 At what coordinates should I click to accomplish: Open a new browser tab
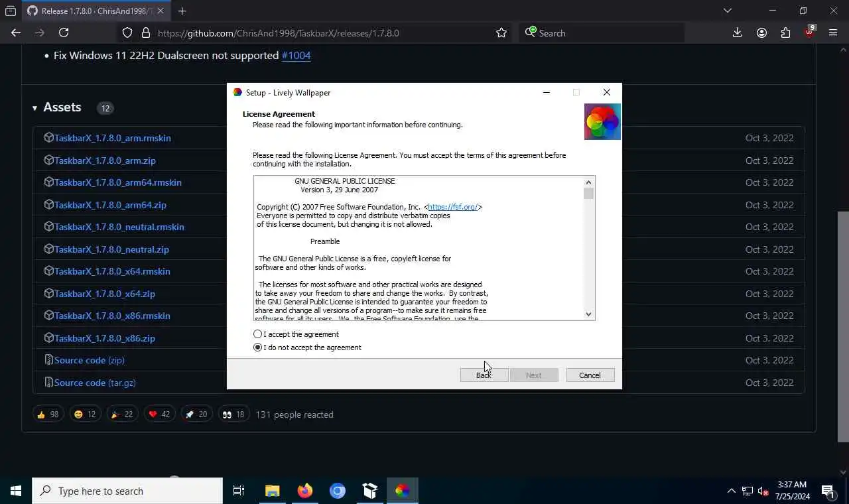[x=182, y=11]
